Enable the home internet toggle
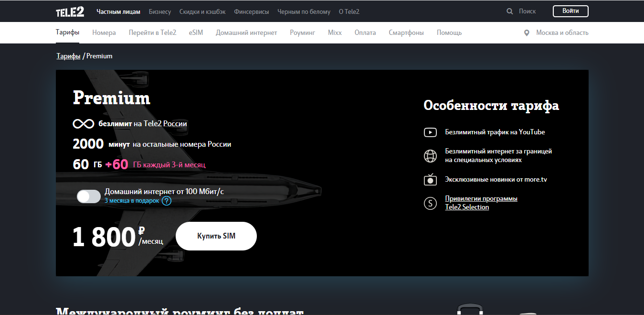This screenshot has width=644, height=315. tap(89, 196)
